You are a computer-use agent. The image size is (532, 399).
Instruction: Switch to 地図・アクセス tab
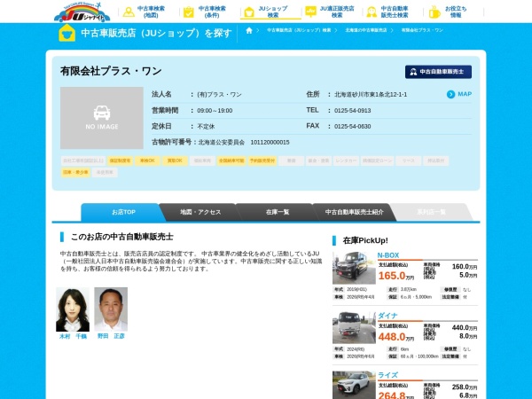pyautogui.click(x=200, y=212)
